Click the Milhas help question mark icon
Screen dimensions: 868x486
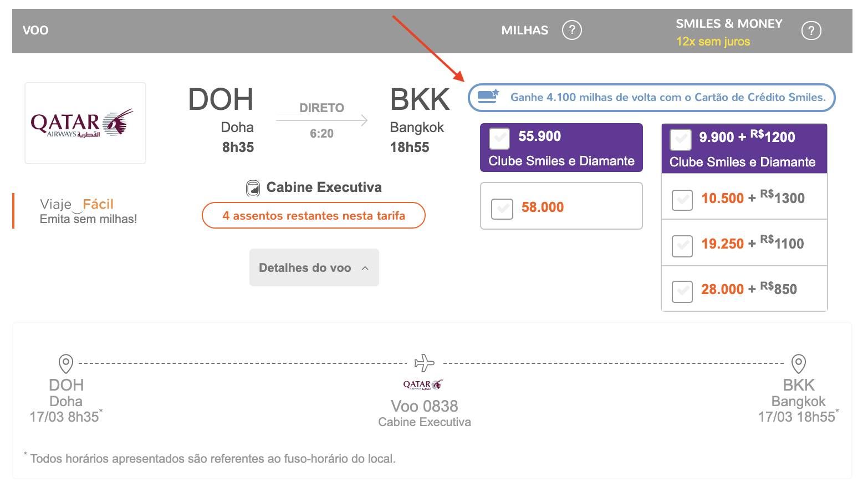click(571, 30)
